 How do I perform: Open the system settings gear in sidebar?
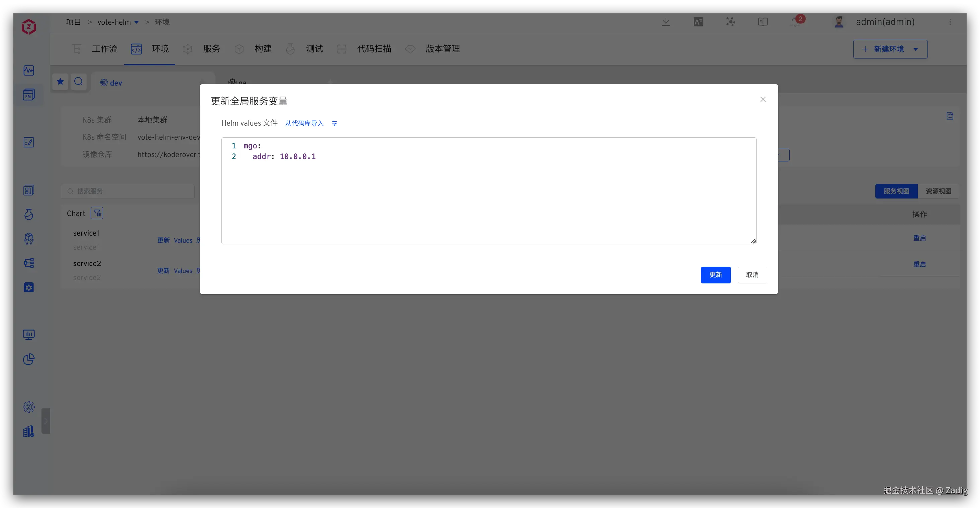[x=28, y=407]
